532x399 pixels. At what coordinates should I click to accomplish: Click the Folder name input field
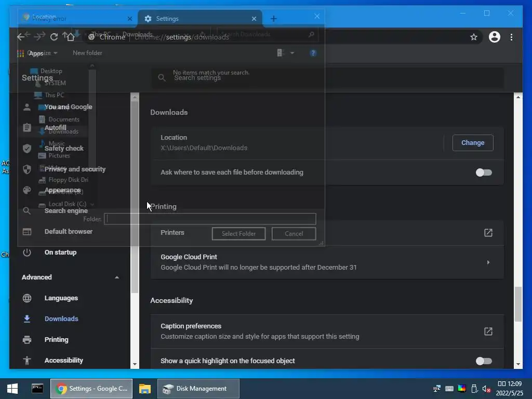pyautogui.click(x=210, y=219)
